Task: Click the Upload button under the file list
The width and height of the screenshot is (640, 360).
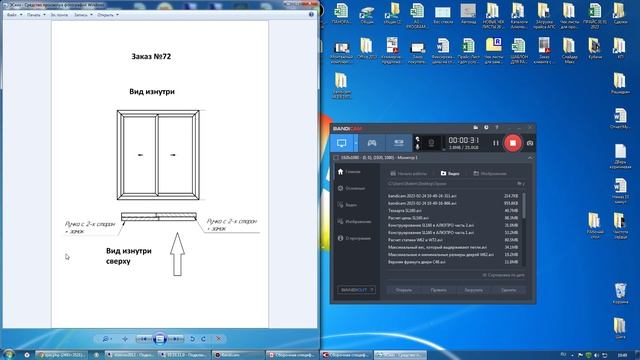Action: [x=473, y=290]
